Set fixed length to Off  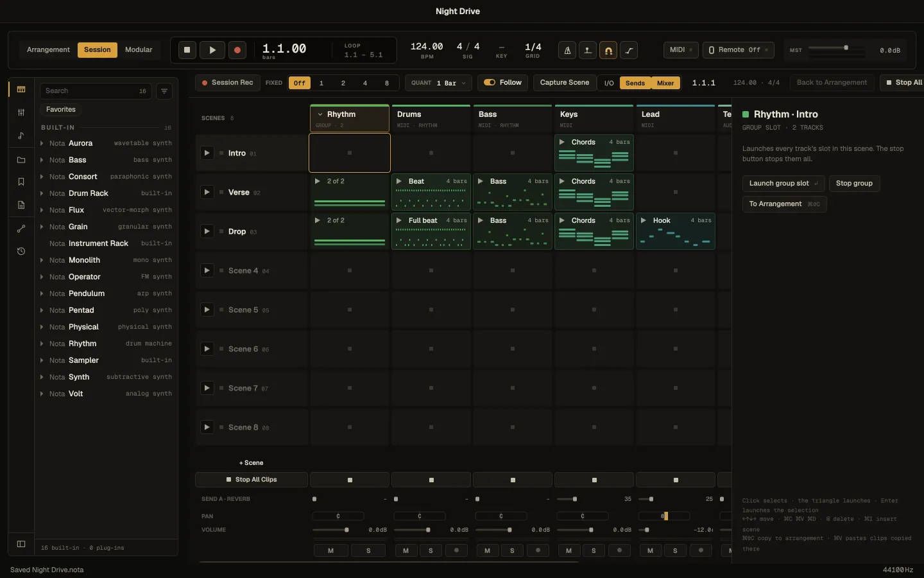300,83
